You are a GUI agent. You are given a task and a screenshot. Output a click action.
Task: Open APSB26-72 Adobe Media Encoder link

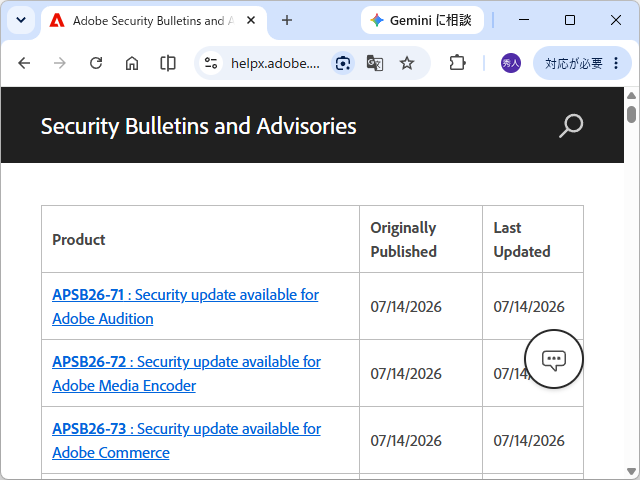[187, 373]
